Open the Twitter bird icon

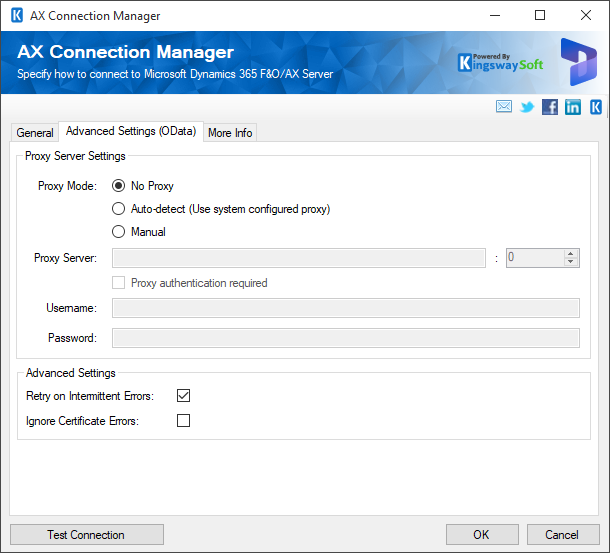coord(527,107)
